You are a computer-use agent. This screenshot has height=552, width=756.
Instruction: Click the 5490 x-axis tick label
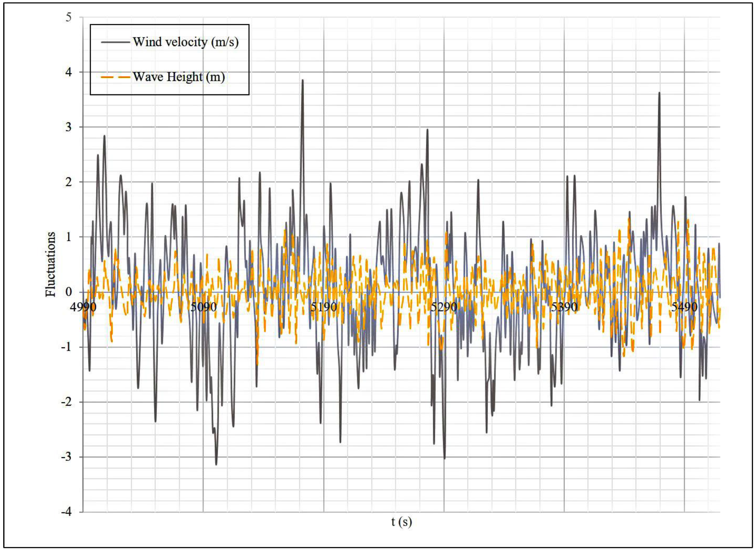[x=684, y=307]
